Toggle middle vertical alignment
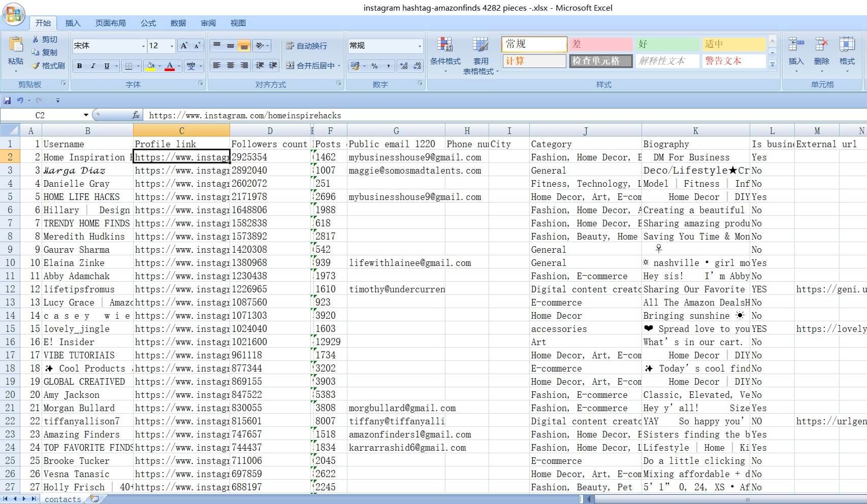Screen dimensions: 867x504 coord(231,46)
